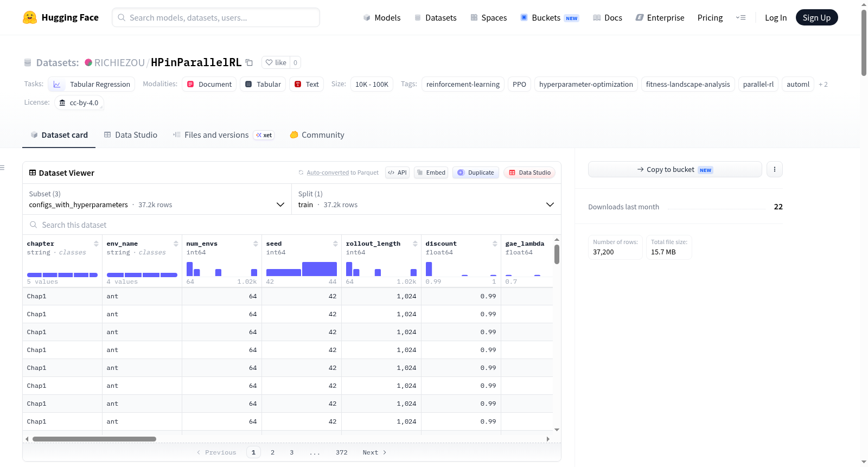Go to page 2 of results
This screenshot has height=467, width=868.
tap(272, 452)
